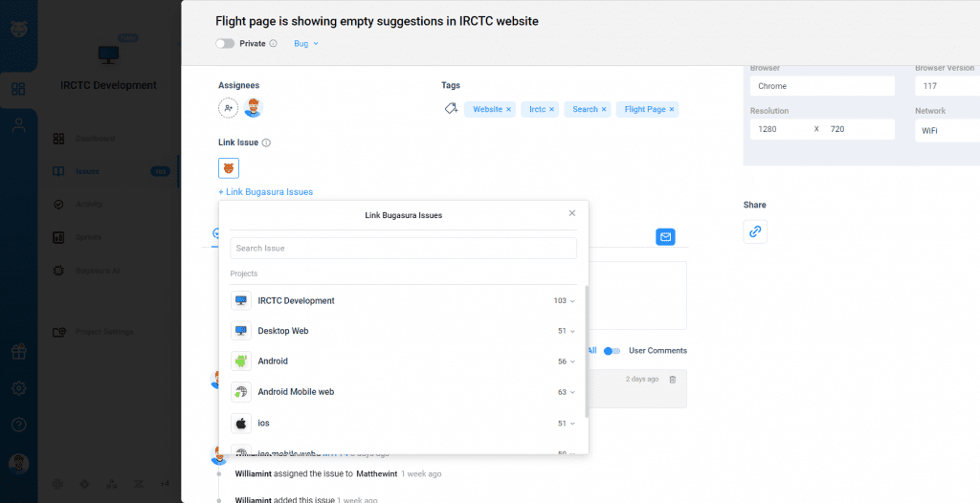Image resolution: width=980 pixels, height=503 pixels.
Task: Remove the Irctc tag
Action: tap(551, 109)
